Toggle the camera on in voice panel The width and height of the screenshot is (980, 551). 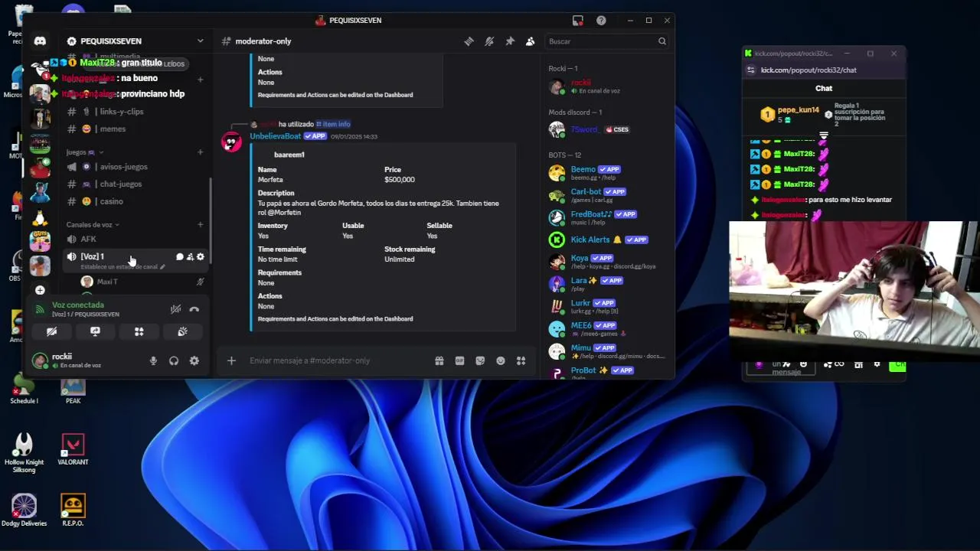point(51,332)
